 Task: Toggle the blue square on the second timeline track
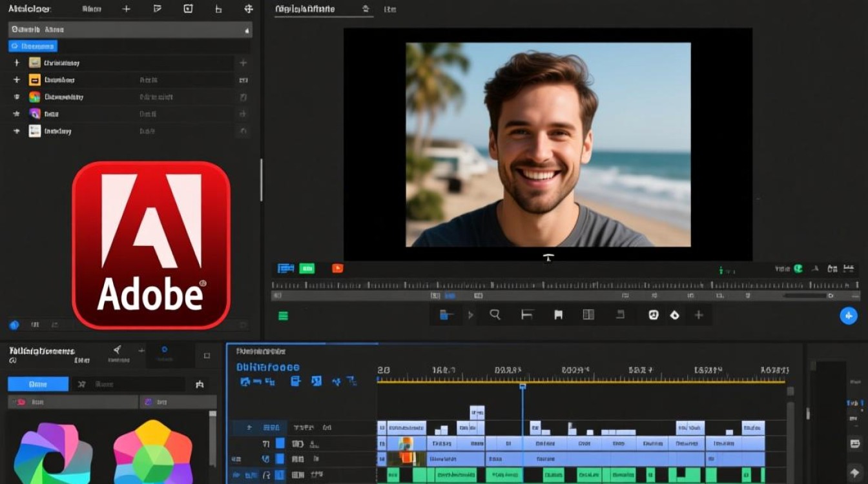click(280, 459)
